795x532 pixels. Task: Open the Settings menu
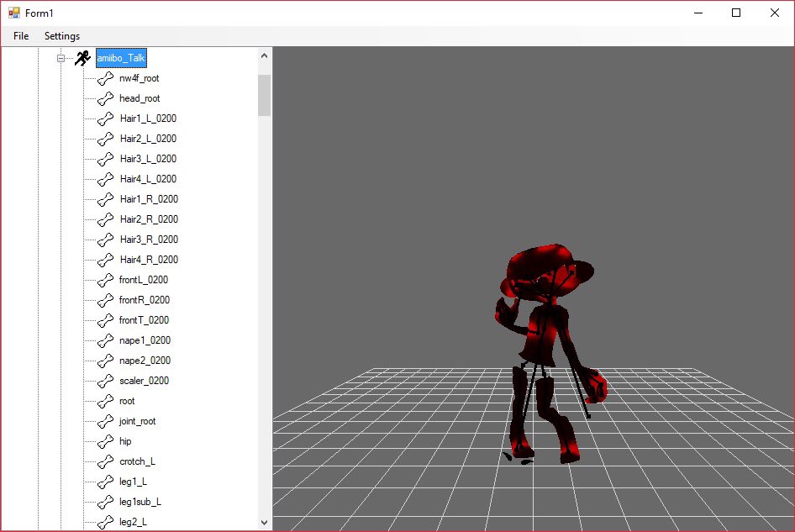click(x=62, y=36)
